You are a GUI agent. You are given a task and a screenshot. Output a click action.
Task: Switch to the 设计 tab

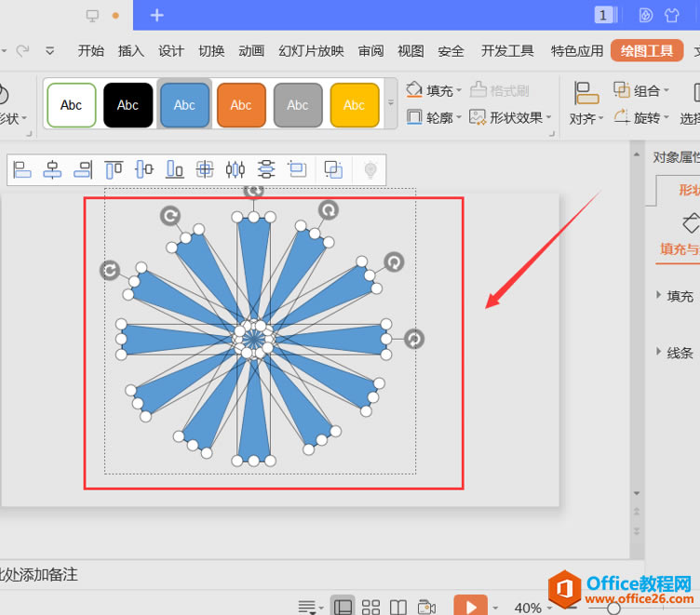(171, 51)
